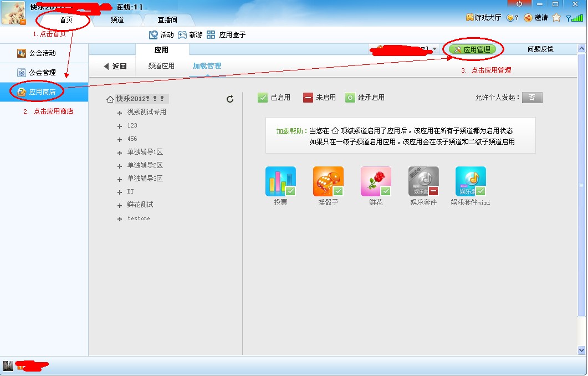Open 问题反馈 feedback link

coord(540,49)
